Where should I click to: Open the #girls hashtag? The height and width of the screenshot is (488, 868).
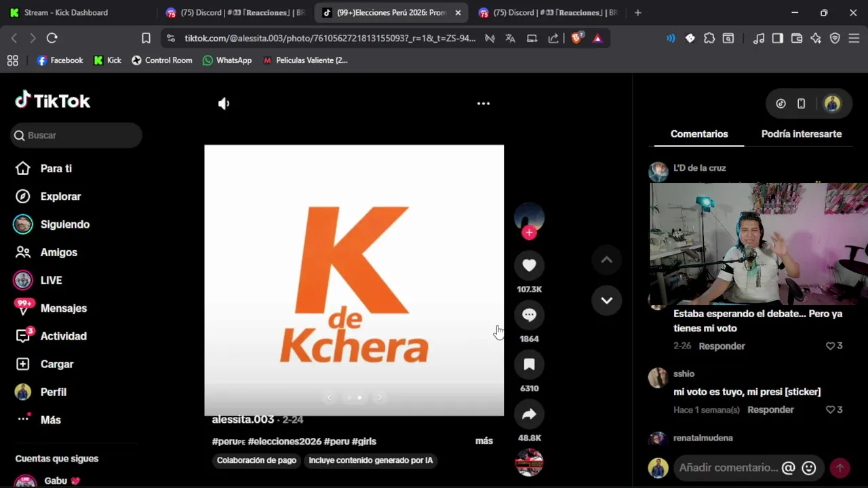pos(364,441)
